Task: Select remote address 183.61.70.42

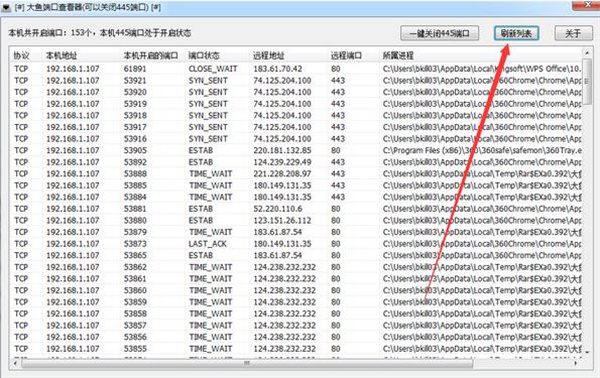Action: (x=277, y=69)
